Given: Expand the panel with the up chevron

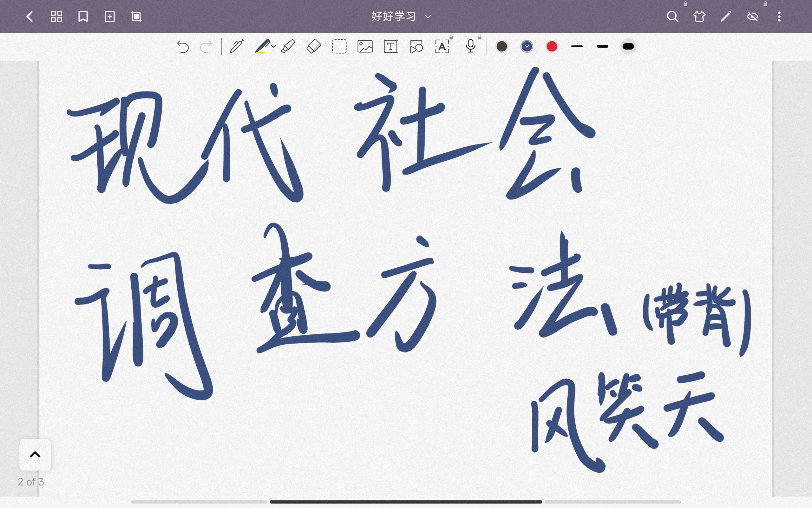Looking at the screenshot, I should point(35,455).
